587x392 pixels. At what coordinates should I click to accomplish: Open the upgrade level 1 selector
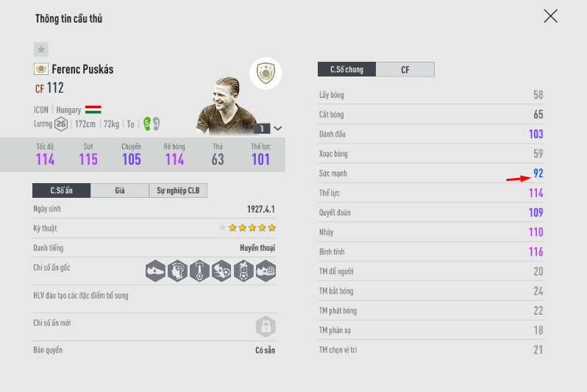[261, 128]
